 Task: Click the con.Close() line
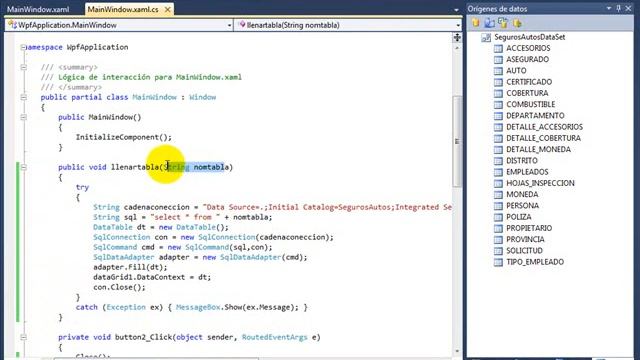(x=119, y=287)
